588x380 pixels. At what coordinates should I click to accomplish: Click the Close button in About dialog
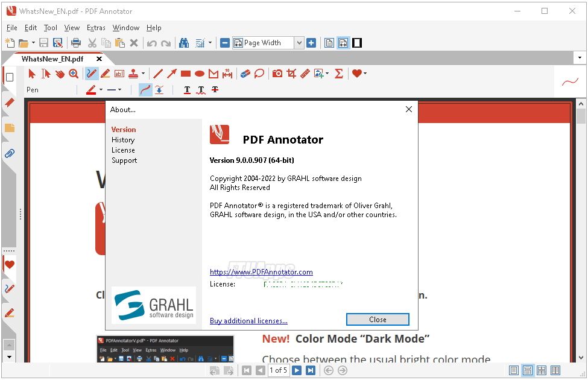(378, 320)
